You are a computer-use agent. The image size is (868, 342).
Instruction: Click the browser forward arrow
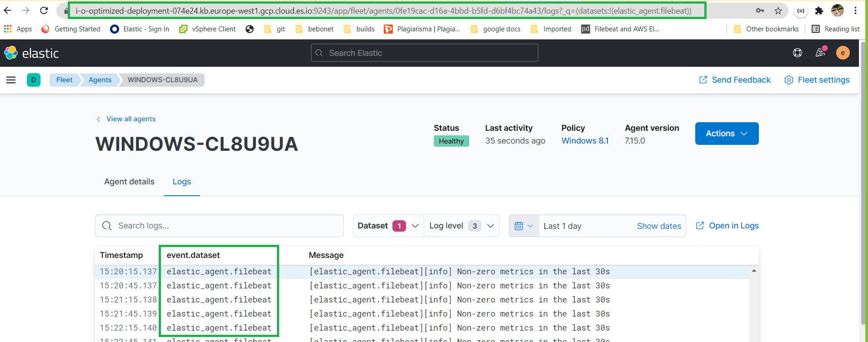(x=26, y=10)
